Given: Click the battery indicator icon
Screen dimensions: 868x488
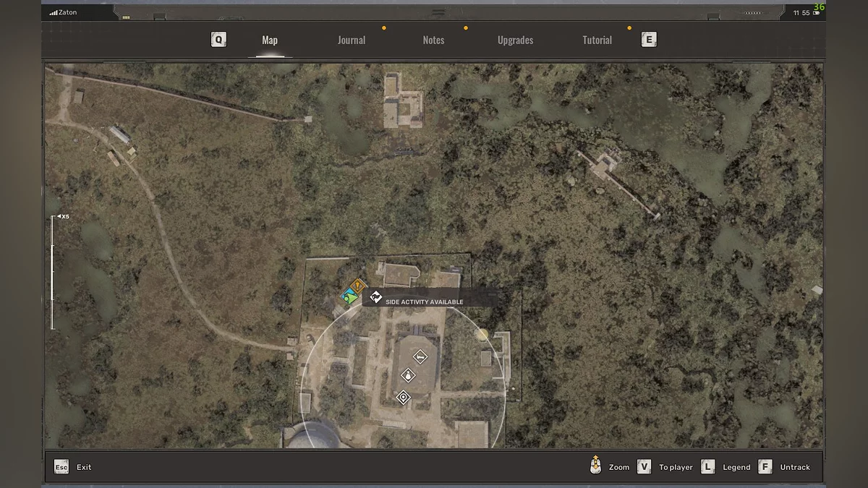Looking at the screenshot, I should (816, 12).
